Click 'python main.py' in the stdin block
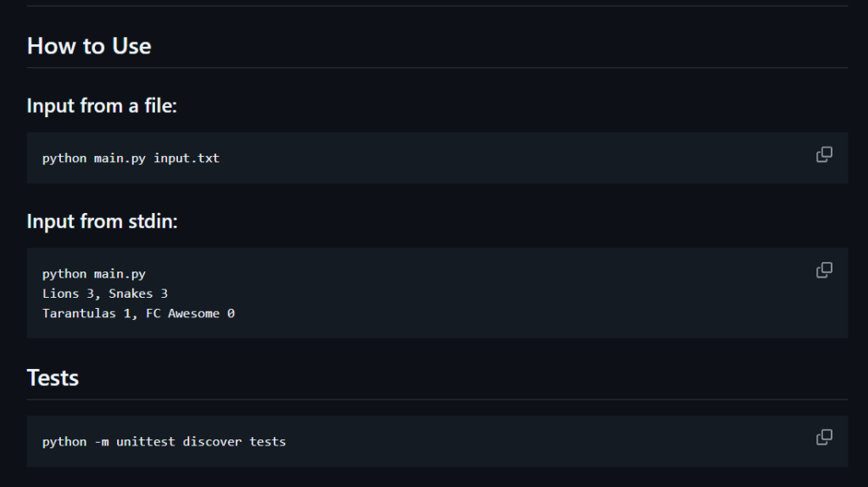Viewport: 868px width, 487px height. (x=94, y=274)
